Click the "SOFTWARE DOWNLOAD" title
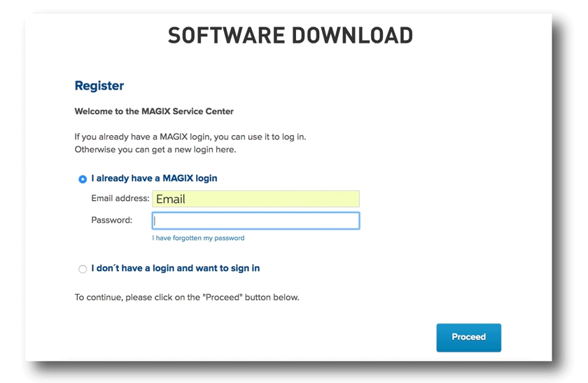 click(290, 36)
